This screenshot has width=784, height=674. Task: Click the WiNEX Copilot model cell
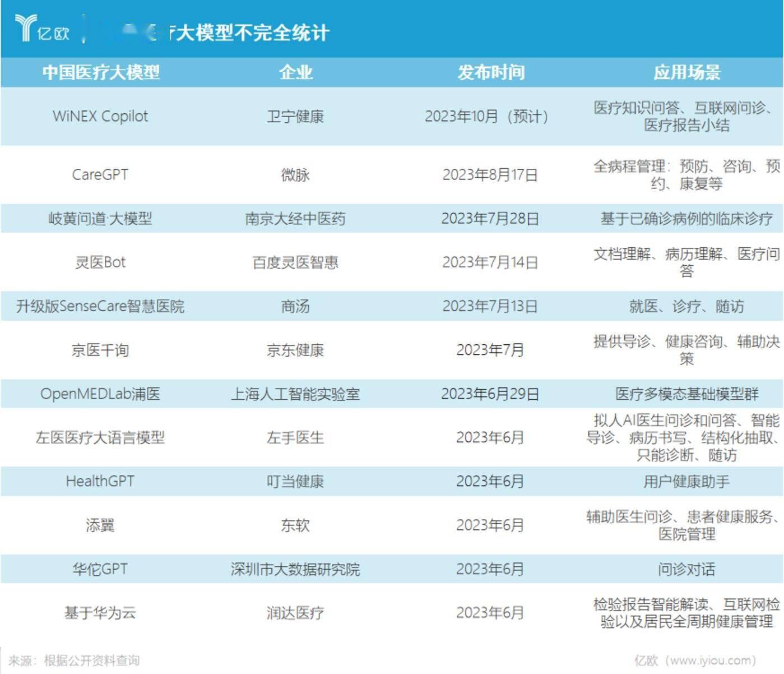100,116
